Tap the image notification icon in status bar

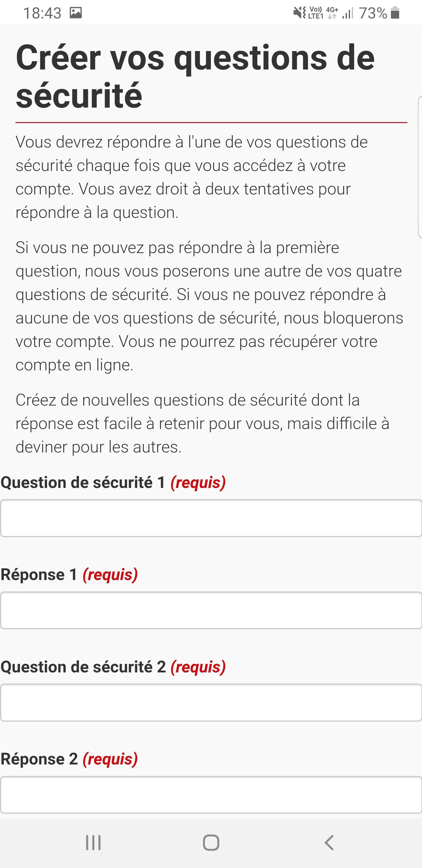76,13
